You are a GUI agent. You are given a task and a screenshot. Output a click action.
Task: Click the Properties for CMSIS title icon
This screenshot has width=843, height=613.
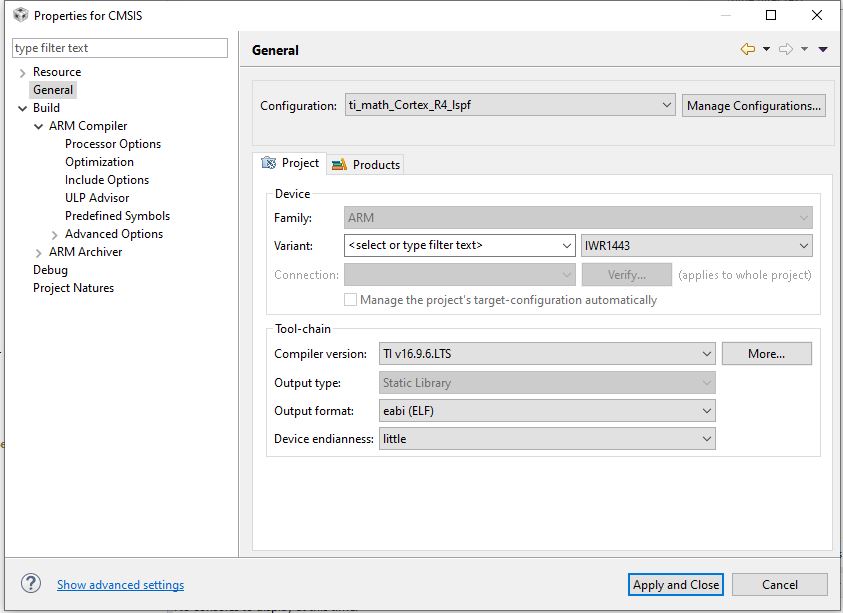(20, 15)
